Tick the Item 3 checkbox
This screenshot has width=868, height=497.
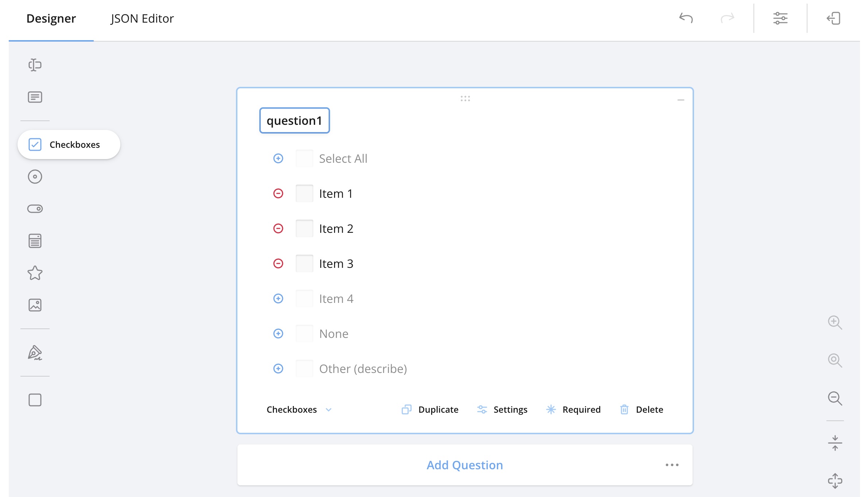(x=304, y=263)
